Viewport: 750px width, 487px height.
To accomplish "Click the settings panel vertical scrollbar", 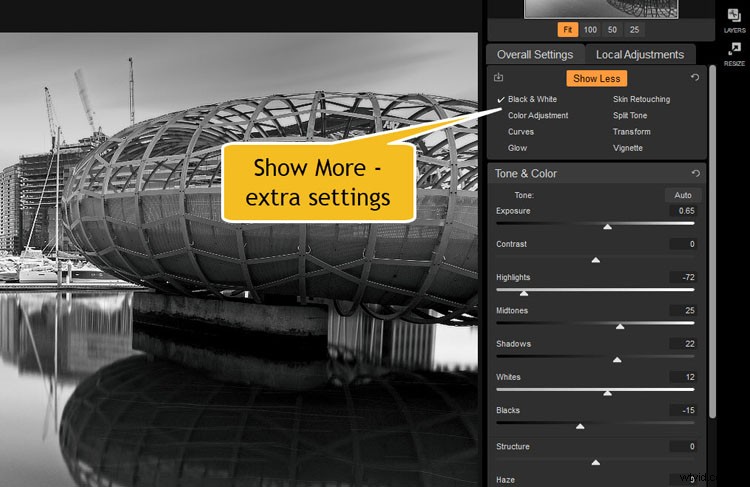I will (712, 242).
